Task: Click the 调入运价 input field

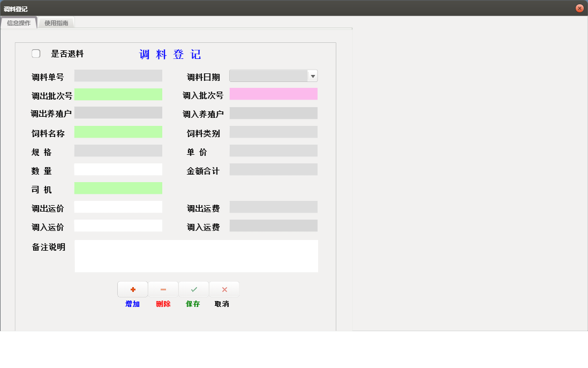Action: [118, 226]
